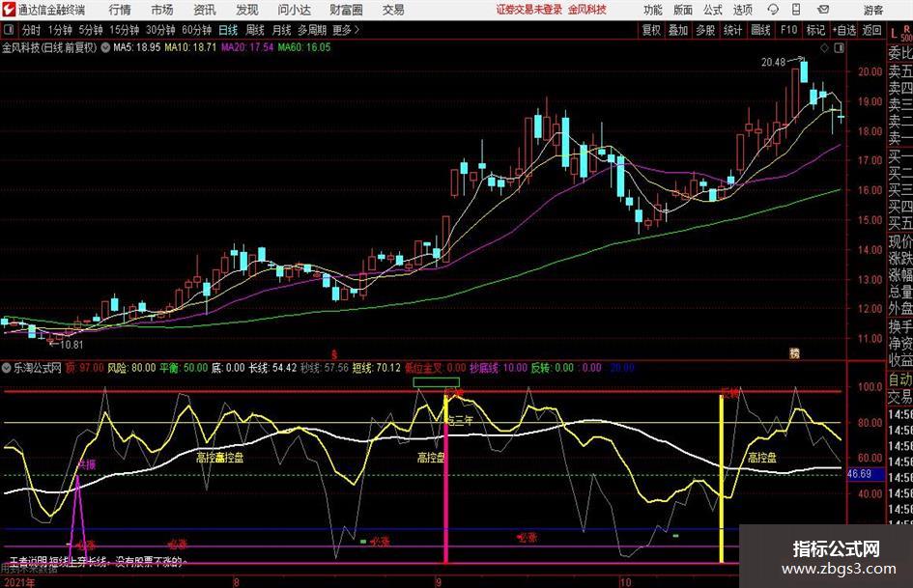Click the 游客 guest account label
The height and width of the screenshot is (588, 913).
click(x=873, y=10)
